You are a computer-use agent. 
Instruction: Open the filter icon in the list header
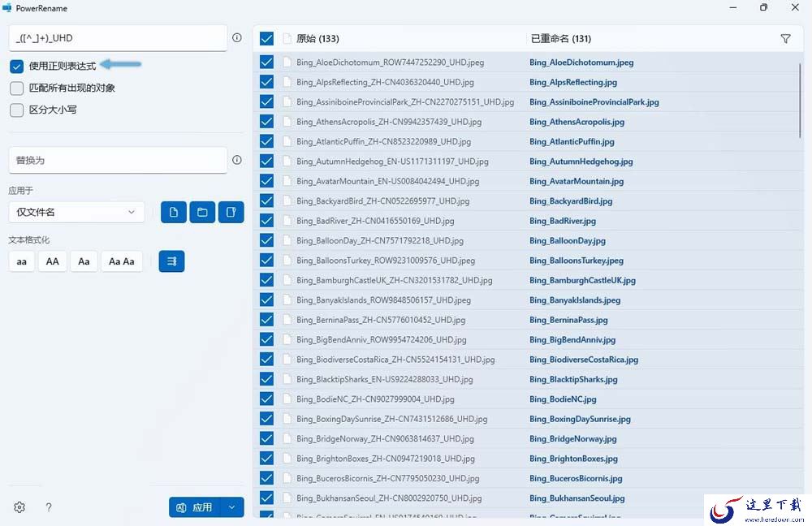pos(785,39)
